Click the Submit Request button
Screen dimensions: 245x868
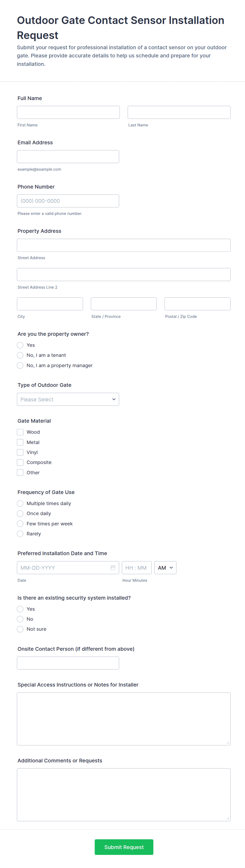point(124,847)
